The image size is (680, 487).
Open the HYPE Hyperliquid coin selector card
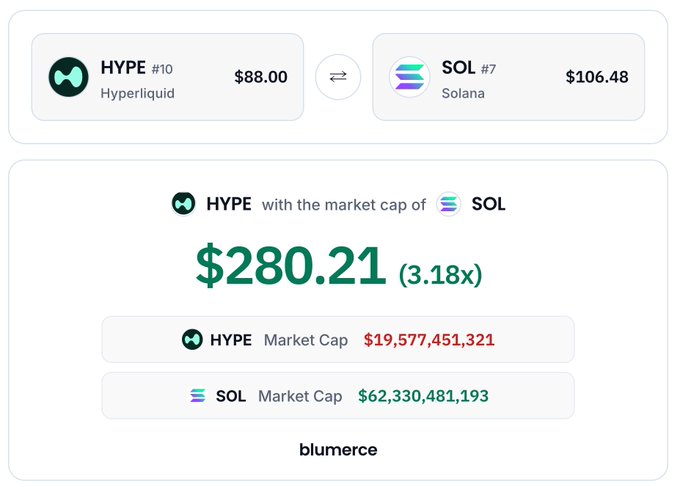167,77
